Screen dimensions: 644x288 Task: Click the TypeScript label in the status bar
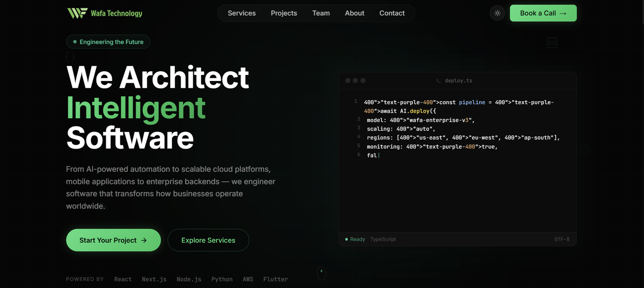pos(383,239)
